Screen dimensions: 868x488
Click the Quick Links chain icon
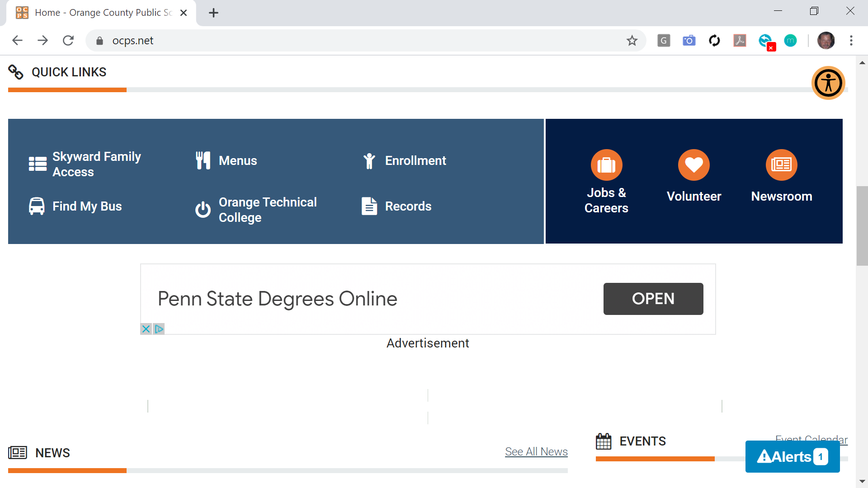16,72
